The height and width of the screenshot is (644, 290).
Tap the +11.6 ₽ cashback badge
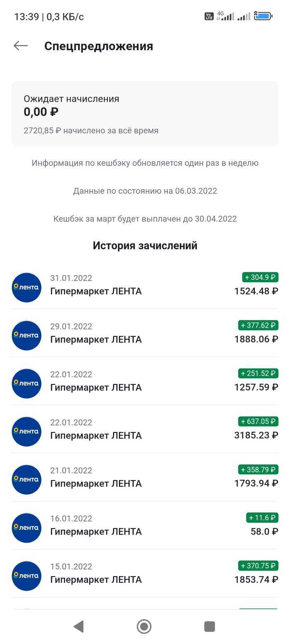tap(262, 517)
